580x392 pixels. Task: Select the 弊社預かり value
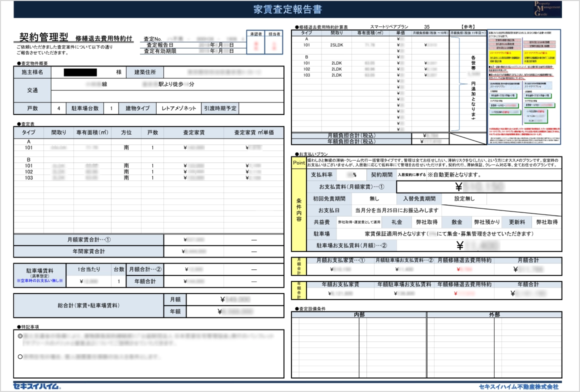click(487, 222)
